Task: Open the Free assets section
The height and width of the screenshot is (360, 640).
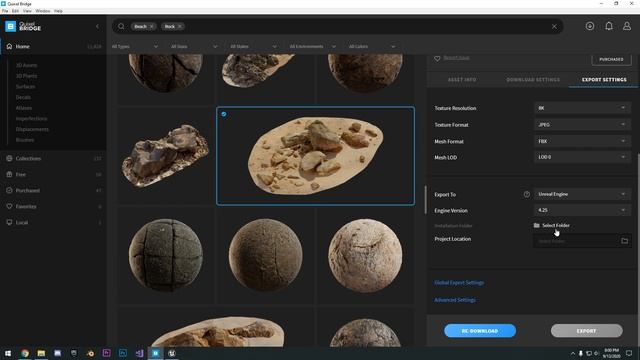Action: (x=53, y=174)
